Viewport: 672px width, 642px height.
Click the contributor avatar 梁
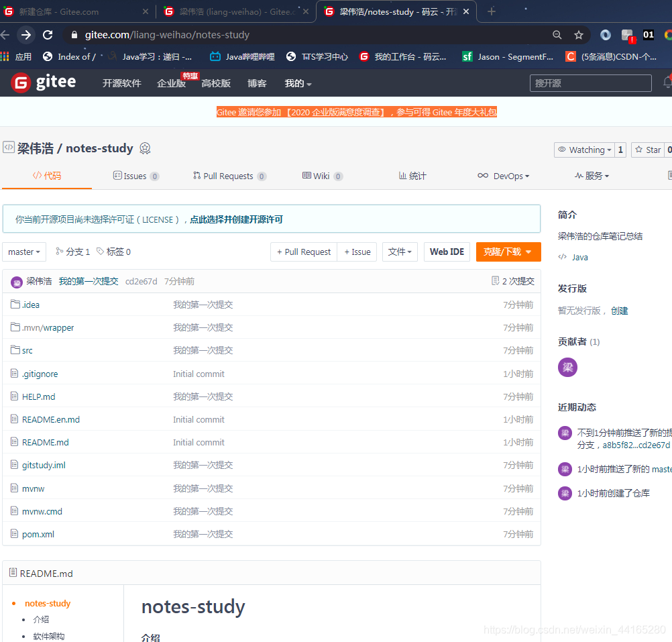pyautogui.click(x=567, y=367)
